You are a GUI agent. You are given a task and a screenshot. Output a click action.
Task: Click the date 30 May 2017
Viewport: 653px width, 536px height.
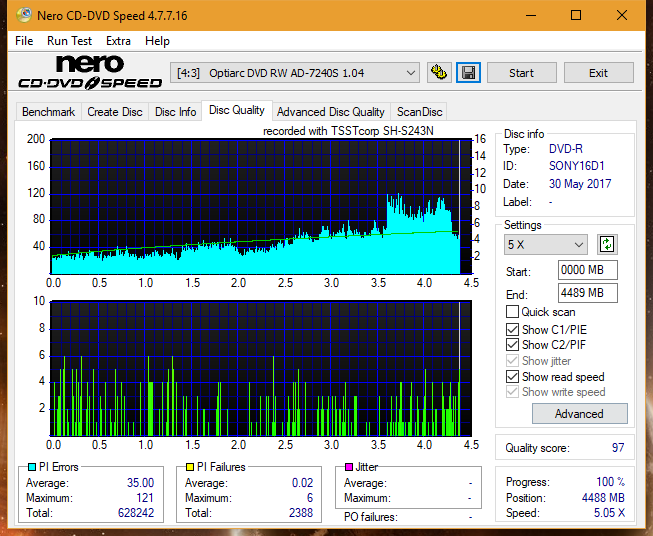tap(580, 184)
